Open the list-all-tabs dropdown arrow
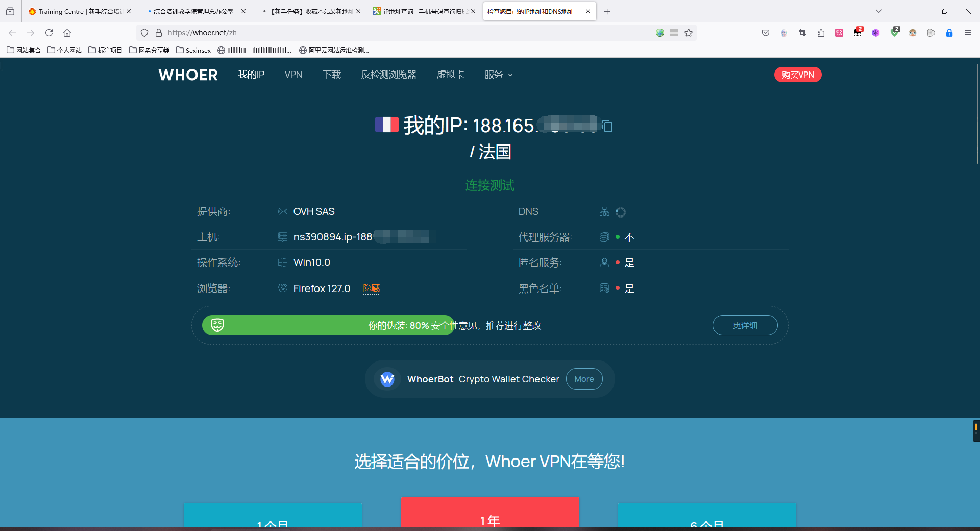This screenshot has width=980, height=531. pos(879,11)
